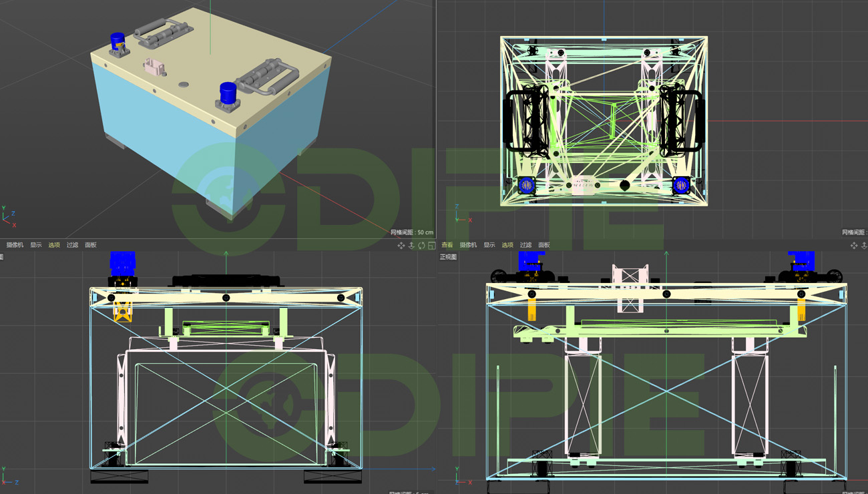The height and width of the screenshot is (494, 868).
Task: Open the 面板 menu in the front view
Action: [x=544, y=245]
